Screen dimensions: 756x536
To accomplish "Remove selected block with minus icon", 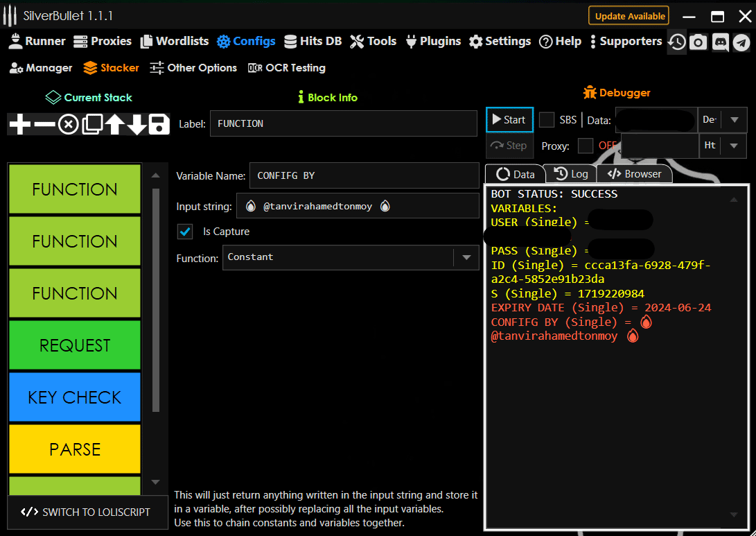I will point(45,125).
